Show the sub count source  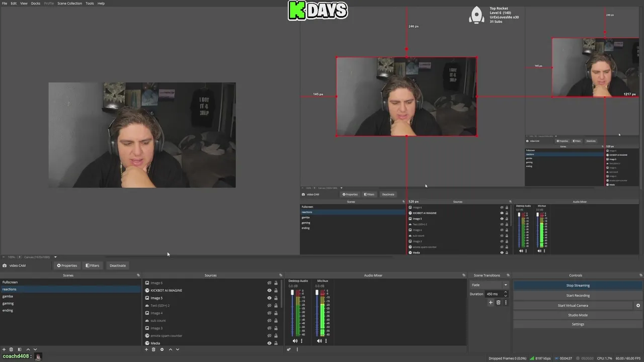point(269,321)
